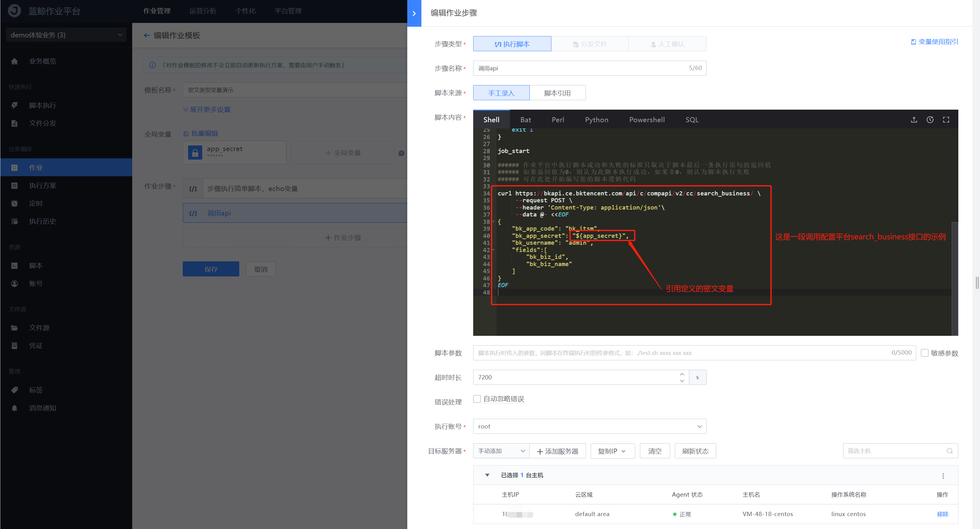Click the 蓝鲸作业平台 logo icon

(x=14, y=11)
